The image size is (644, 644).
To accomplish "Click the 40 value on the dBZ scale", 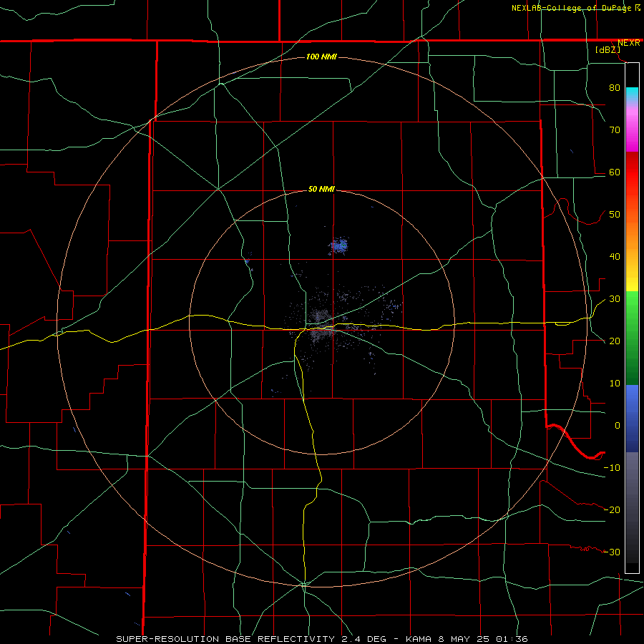I will (x=615, y=256).
